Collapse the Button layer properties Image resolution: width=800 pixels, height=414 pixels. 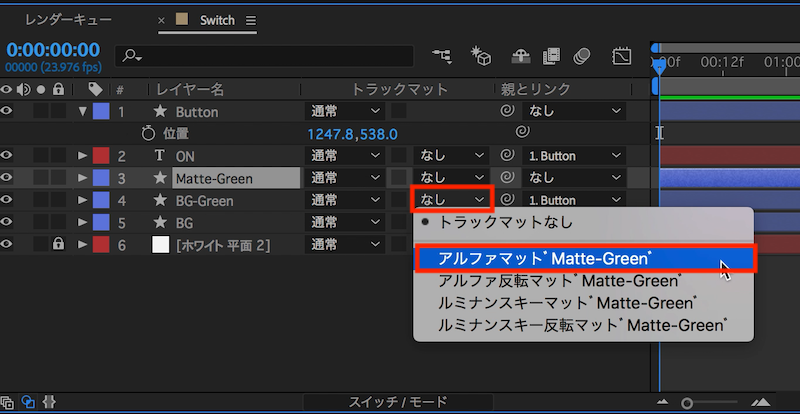83,111
